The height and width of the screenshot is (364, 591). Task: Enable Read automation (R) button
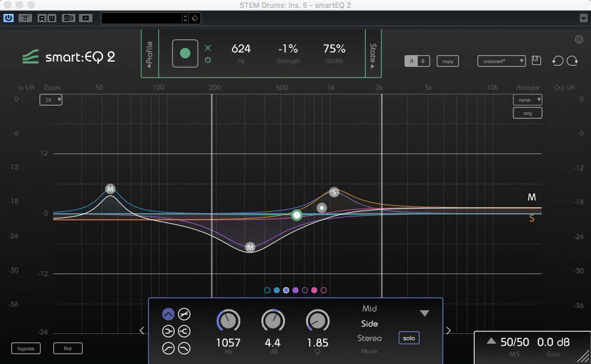tap(42, 18)
